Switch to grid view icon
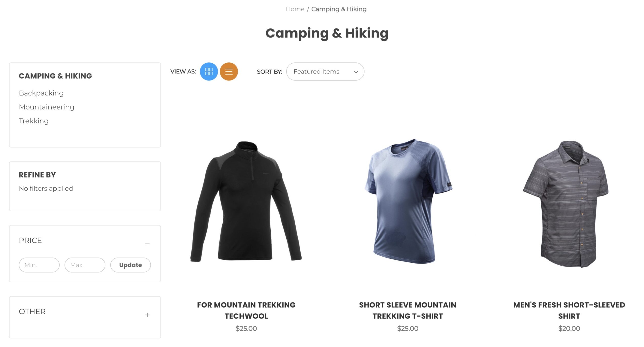This screenshot has width=644, height=347. pyautogui.click(x=209, y=71)
